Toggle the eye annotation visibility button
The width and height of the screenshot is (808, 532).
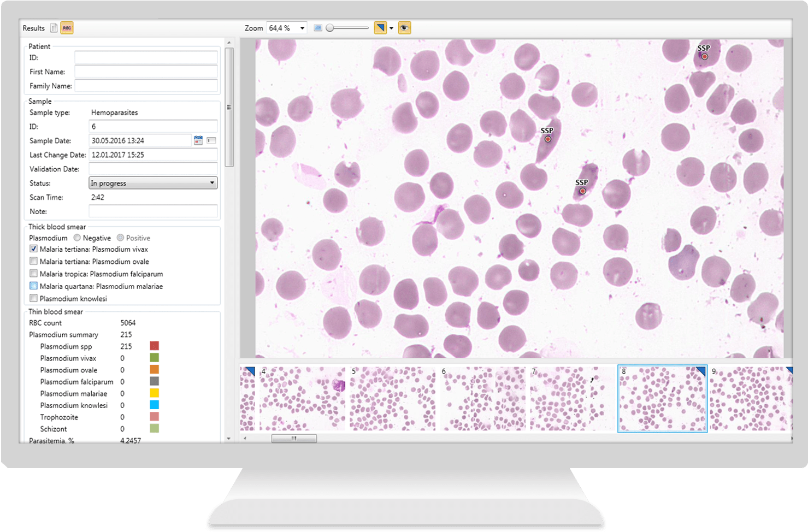coord(404,28)
